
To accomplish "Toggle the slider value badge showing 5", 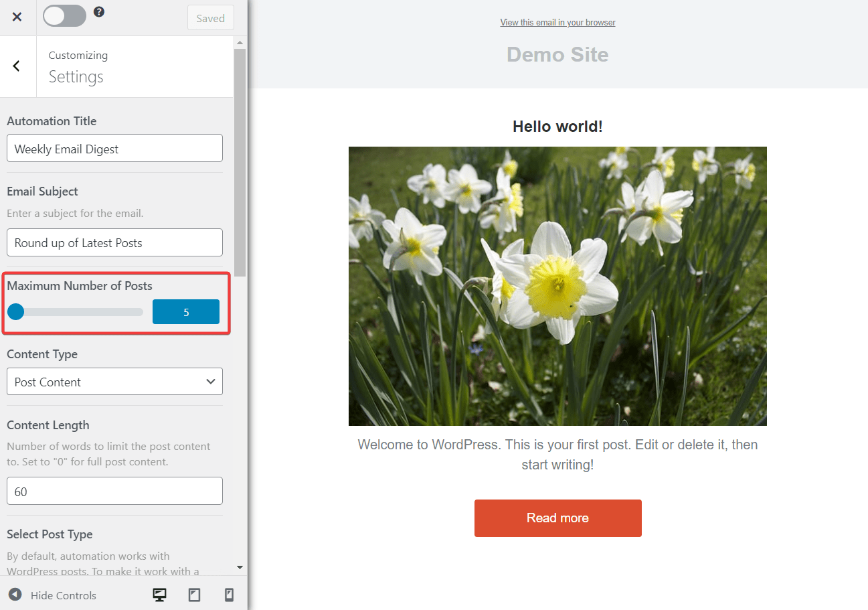I will click(x=185, y=311).
